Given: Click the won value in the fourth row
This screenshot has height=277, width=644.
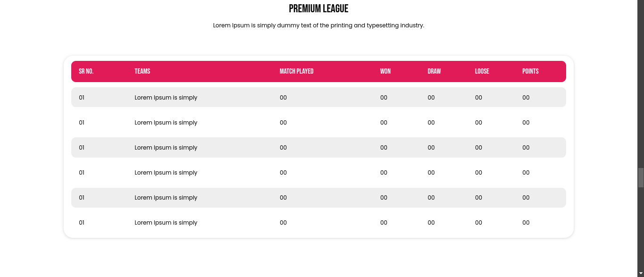Looking at the screenshot, I should pos(384,173).
